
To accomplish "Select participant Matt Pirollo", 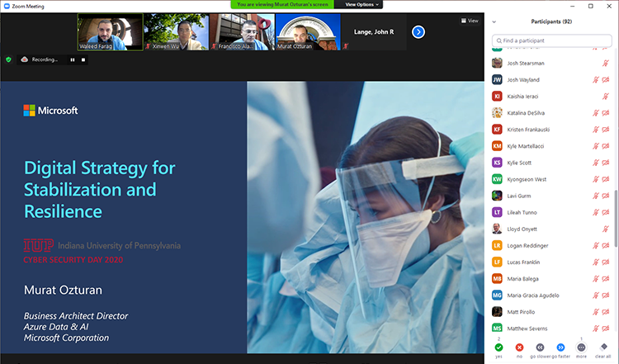I will point(551,312).
